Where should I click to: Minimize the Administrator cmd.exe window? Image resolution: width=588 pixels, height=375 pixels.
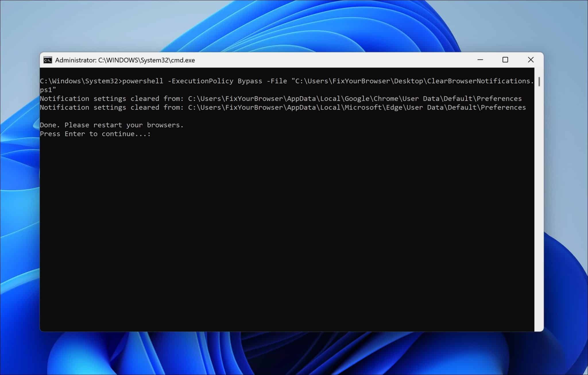(x=480, y=60)
